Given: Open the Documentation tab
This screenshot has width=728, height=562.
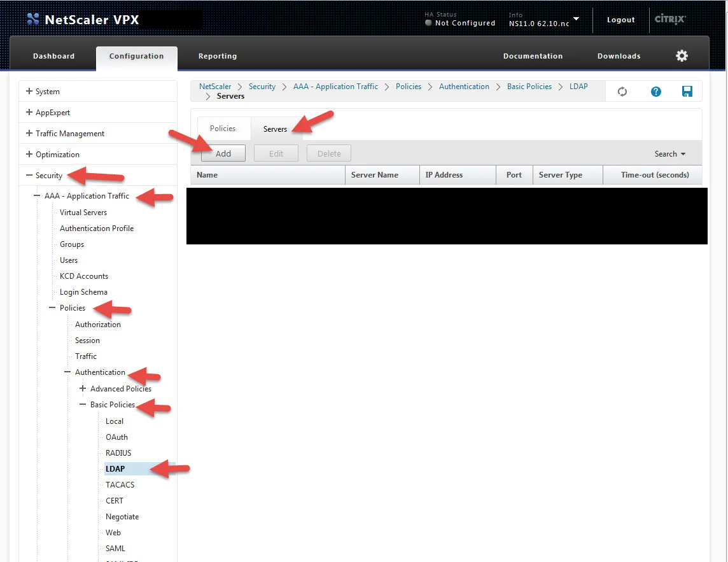Looking at the screenshot, I should pyautogui.click(x=533, y=56).
